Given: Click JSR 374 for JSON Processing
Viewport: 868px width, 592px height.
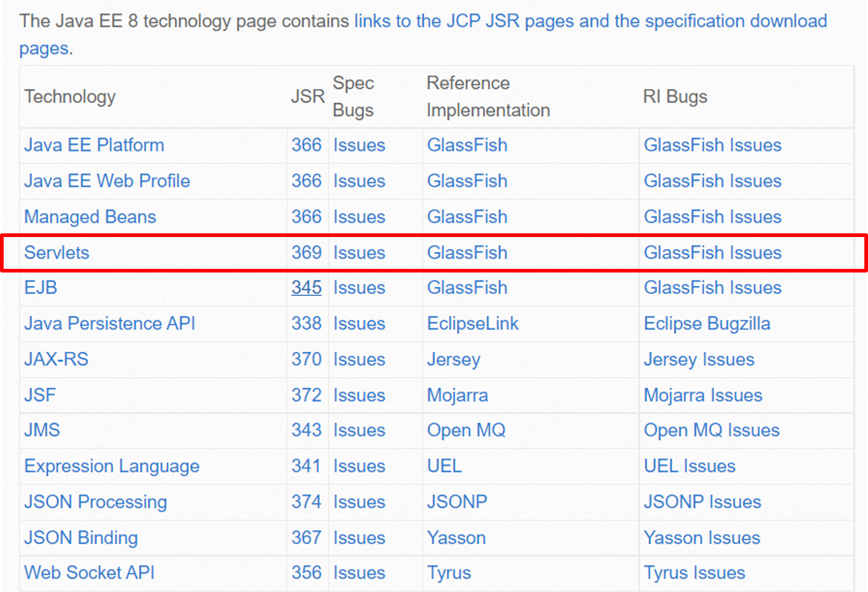Looking at the screenshot, I should 306,502.
